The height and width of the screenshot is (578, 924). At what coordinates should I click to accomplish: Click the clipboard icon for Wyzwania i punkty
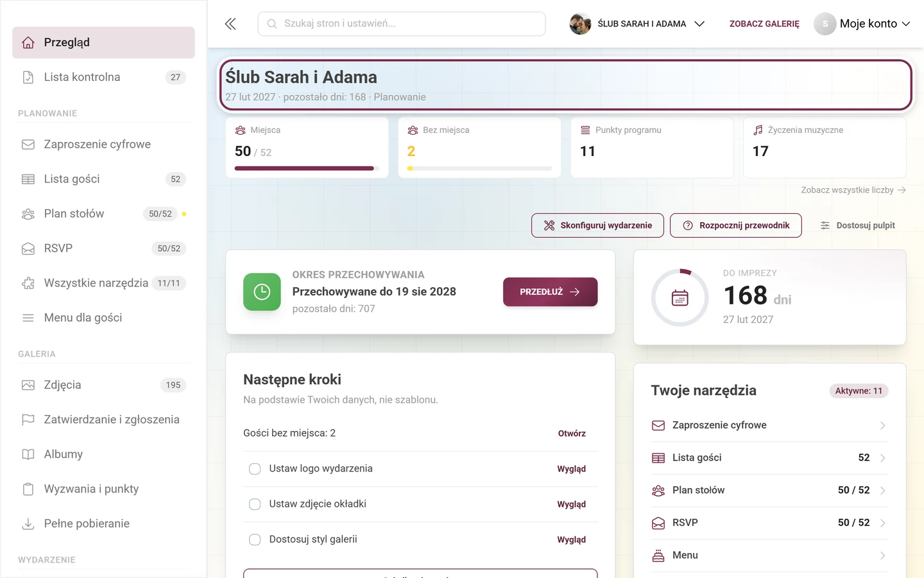(28, 489)
